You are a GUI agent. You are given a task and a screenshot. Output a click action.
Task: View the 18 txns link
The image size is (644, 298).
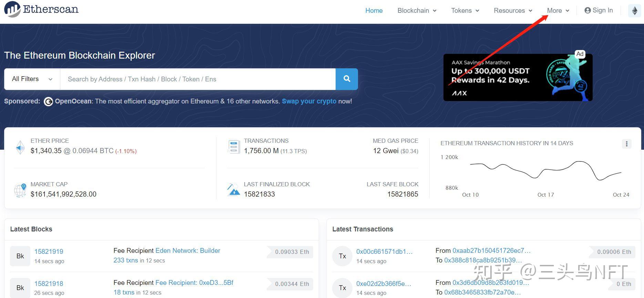[x=124, y=292]
